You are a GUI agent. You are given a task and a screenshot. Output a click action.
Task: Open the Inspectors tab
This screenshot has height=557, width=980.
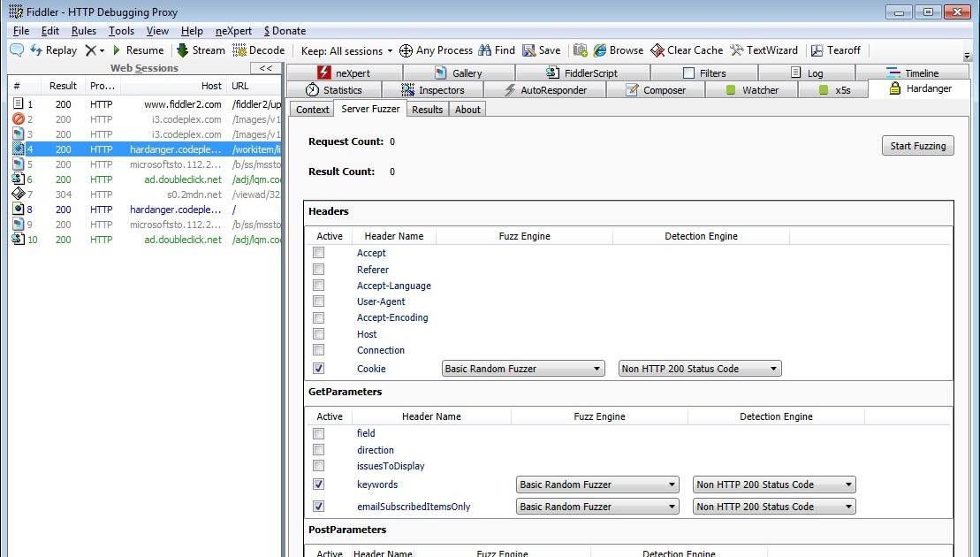pyautogui.click(x=432, y=89)
